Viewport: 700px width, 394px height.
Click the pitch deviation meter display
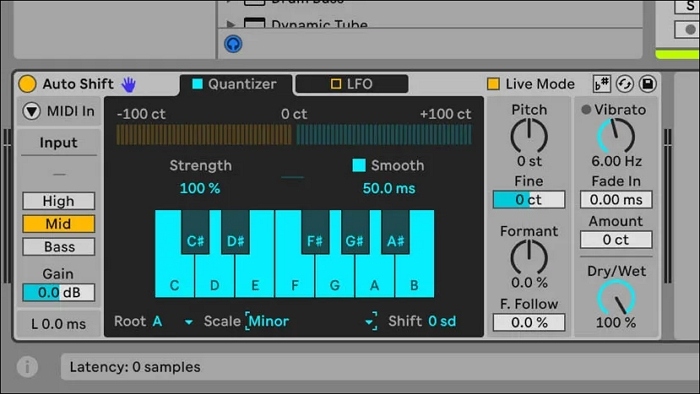[x=294, y=135]
